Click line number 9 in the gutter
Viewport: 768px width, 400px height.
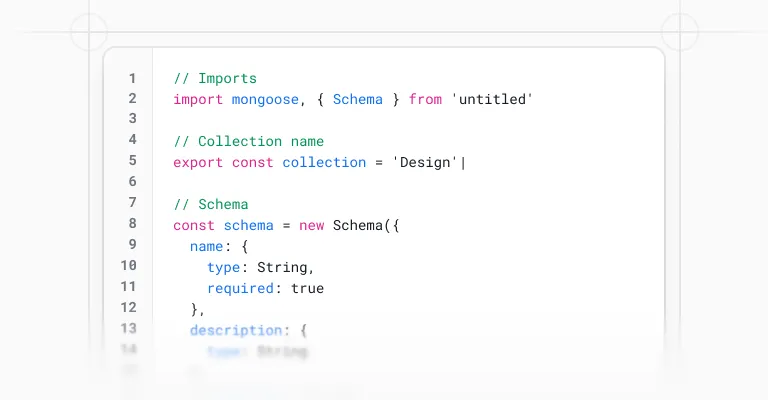(132, 244)
